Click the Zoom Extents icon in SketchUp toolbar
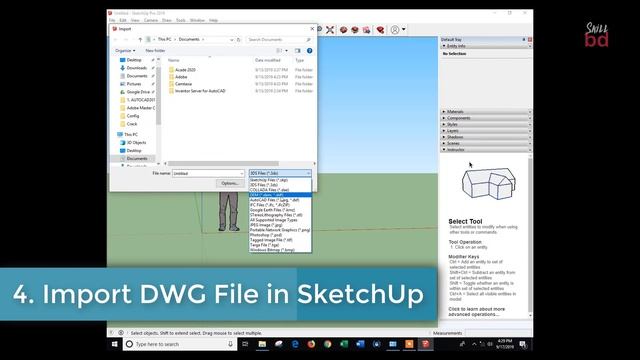 (330, 30)
